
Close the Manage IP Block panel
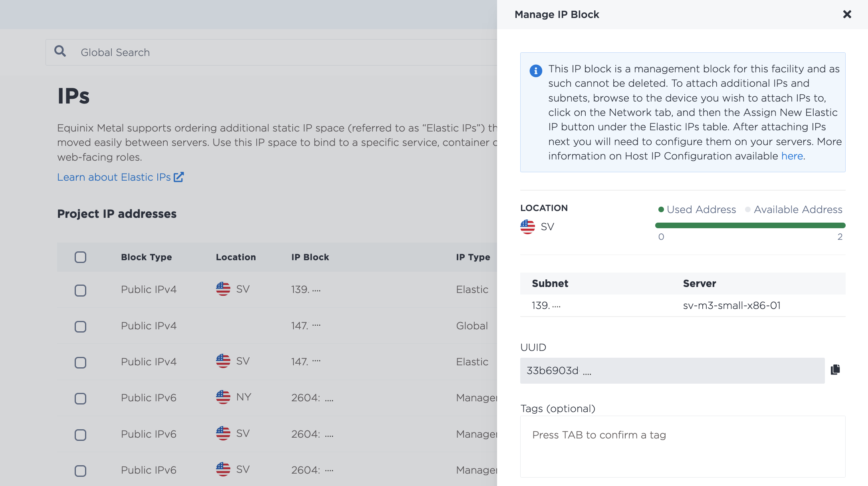click(x=847, y=14)
